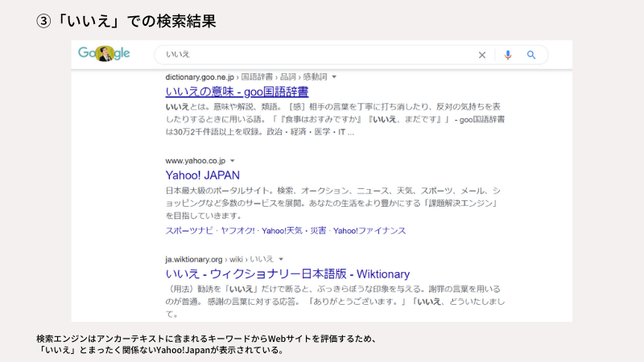Run search with the blue magnifier icon
644x362 pixels.
[531, 55]
